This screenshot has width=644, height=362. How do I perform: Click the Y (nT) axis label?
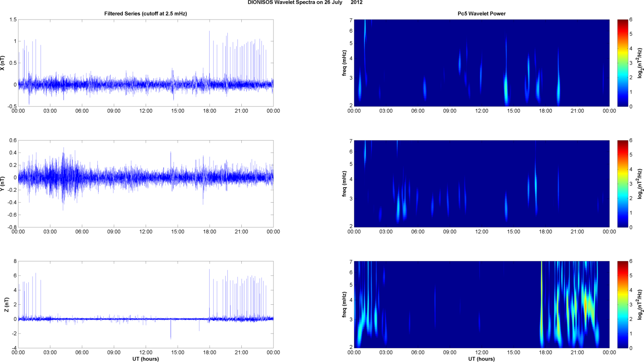point(3,184)
